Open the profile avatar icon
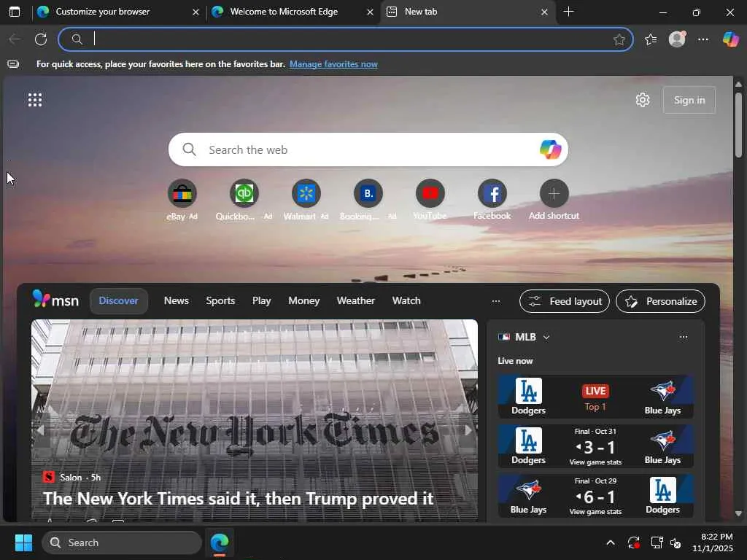 pyautogui.click(x=677, y=39)
